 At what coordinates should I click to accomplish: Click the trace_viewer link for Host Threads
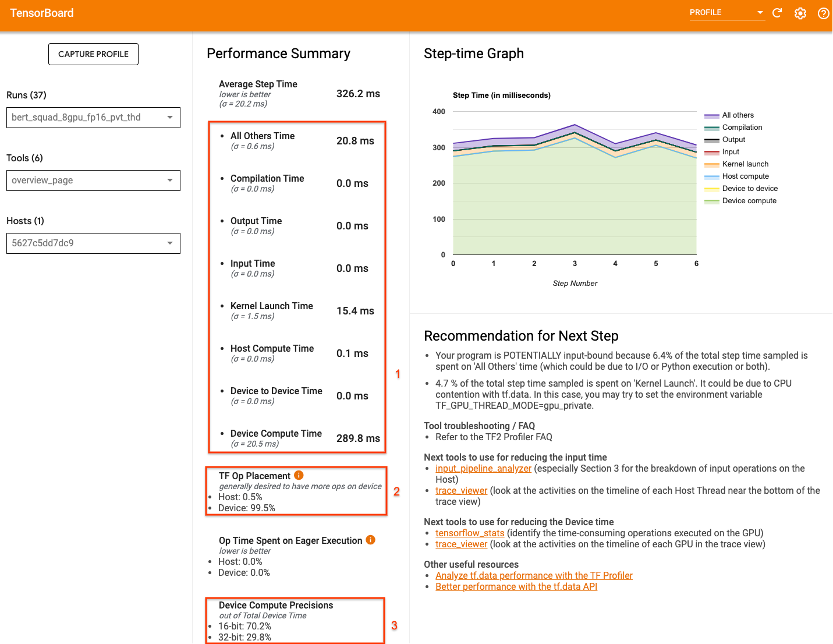[461, 490]
